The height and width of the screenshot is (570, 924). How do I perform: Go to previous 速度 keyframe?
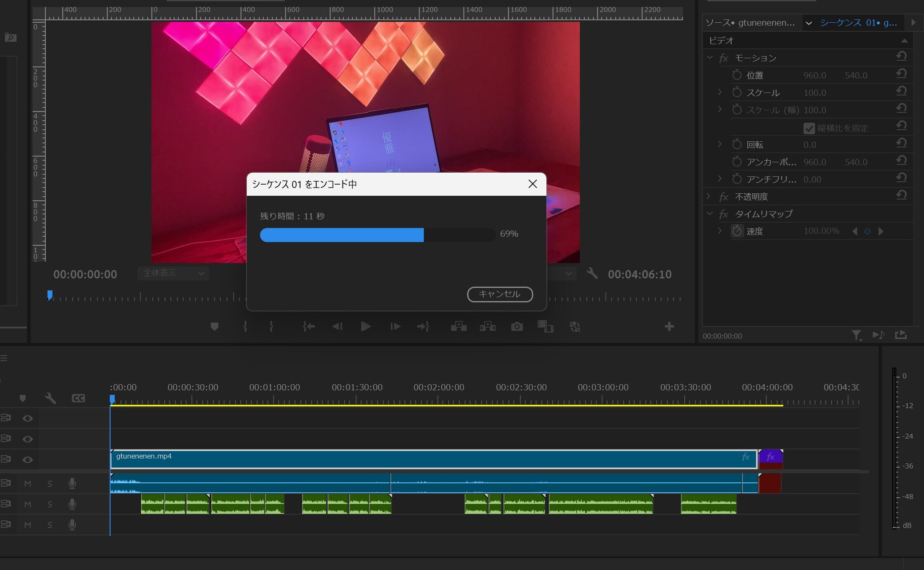pyautogui.click(x=855, y=231)
